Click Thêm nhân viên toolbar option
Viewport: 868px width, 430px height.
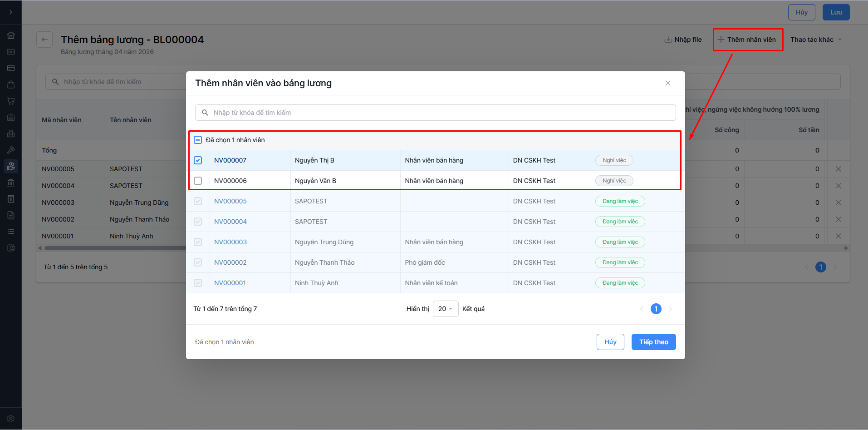coord(747,40)
